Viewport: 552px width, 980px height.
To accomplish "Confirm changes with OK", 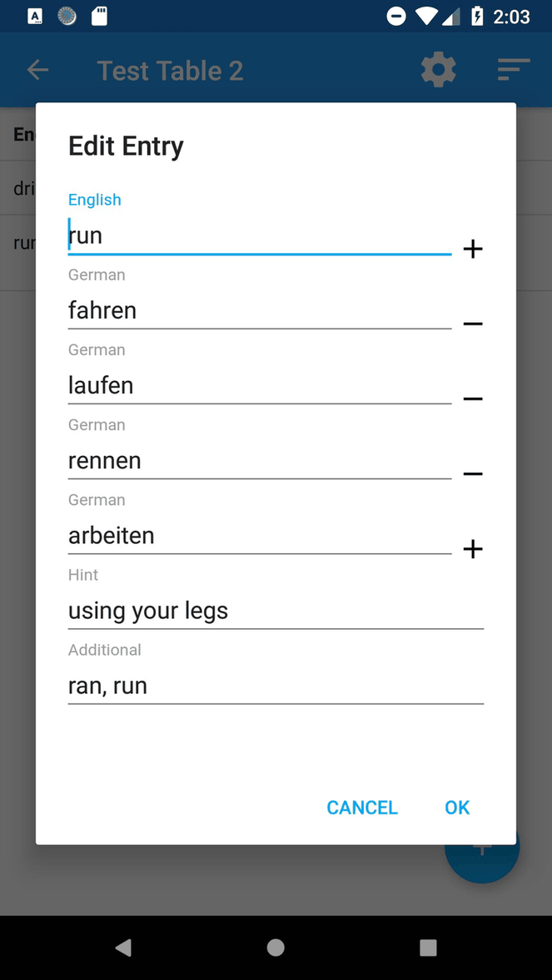I will [456, 807].
